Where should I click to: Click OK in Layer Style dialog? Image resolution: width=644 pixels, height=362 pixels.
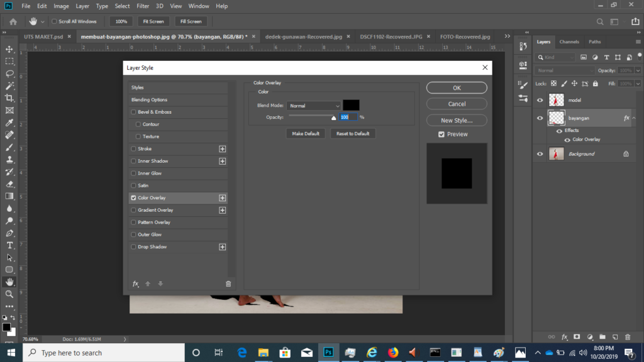click(457, 88)
